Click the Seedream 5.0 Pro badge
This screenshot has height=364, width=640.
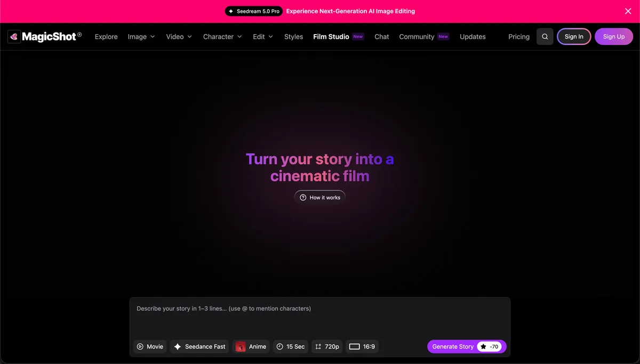pos(254,11)
